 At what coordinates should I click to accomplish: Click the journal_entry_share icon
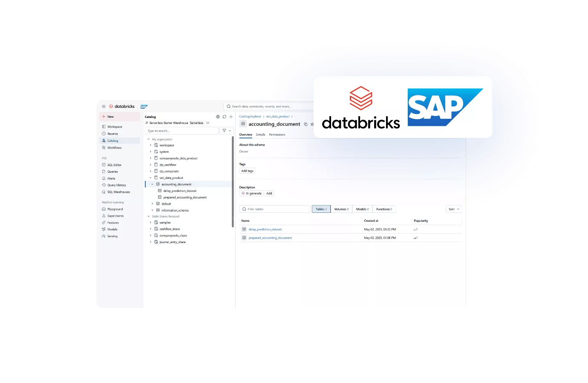click(x=156, y=242)
